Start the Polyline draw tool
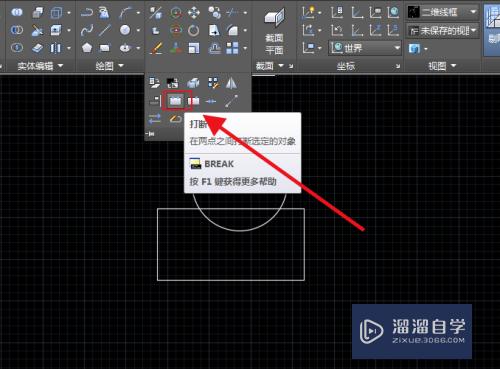500x369 pixels. (87, 13)
